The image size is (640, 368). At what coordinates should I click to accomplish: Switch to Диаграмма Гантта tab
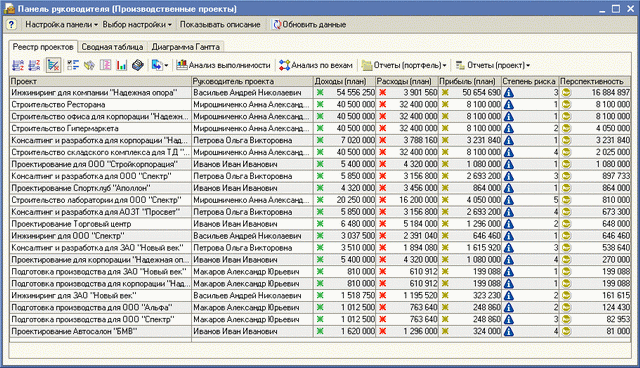coord(186,47)
